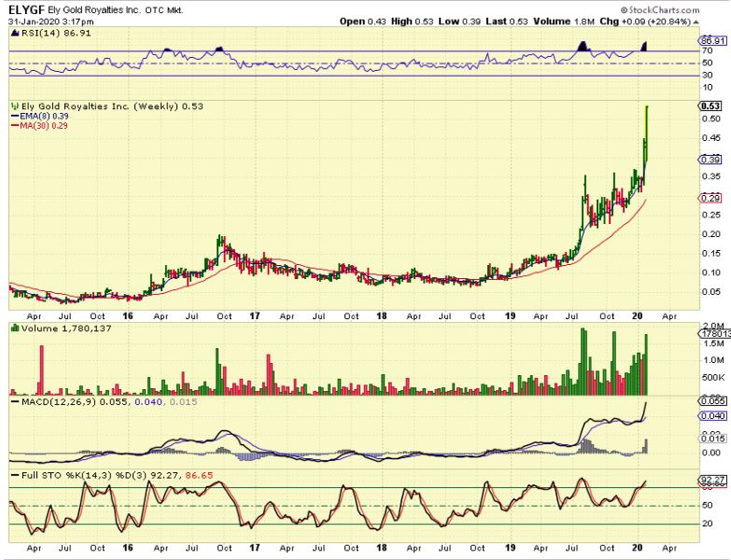Viewport: 731px width, 560px height.
Task: Click the blue EMA(8) line swatch
Action: [15, 116]
